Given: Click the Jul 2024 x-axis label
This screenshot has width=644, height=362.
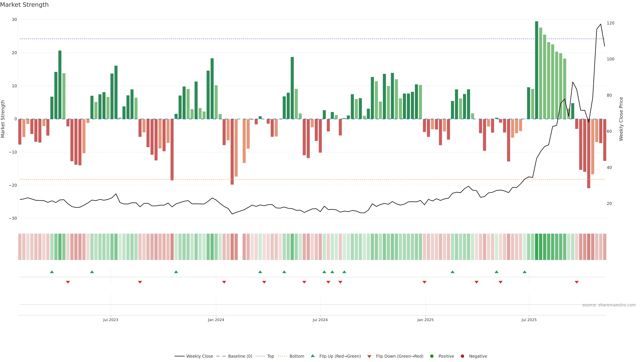Looking at the screenshot, I should click(x=320, y=320).
